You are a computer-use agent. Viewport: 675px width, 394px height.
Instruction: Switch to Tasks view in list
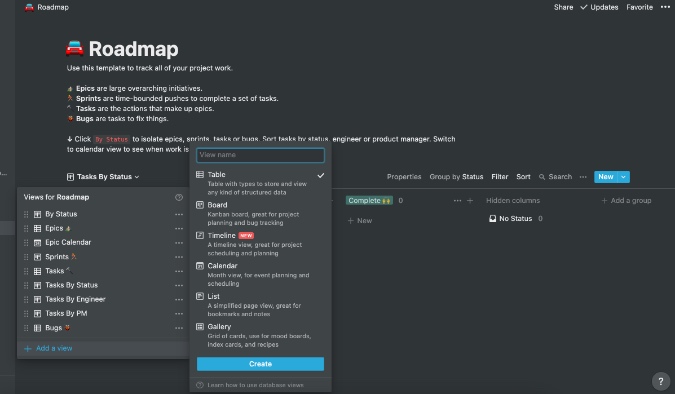59,271
